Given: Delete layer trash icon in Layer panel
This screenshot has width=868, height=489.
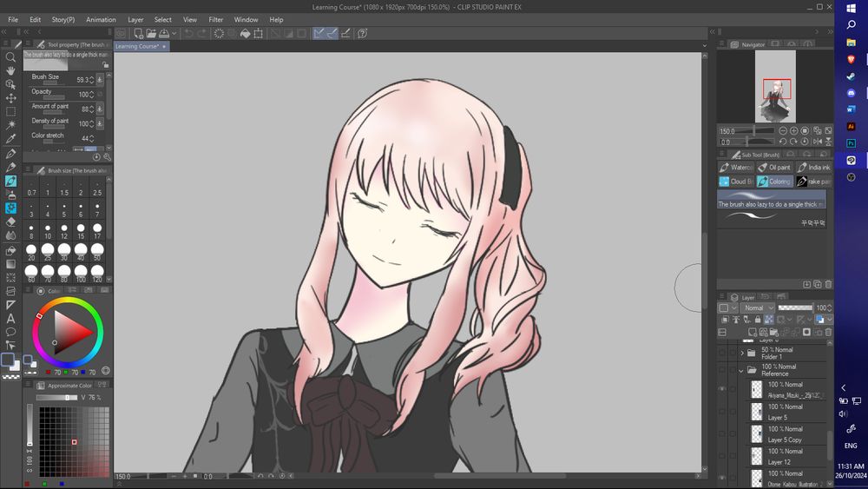Looking at the screenshot, I should point(828,333).
